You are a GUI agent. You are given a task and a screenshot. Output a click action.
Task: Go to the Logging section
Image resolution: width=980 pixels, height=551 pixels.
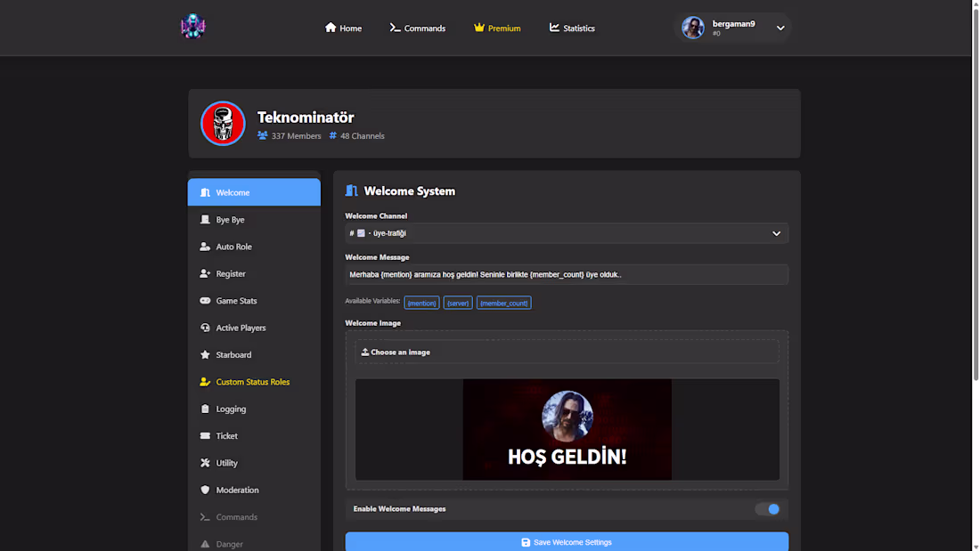(255, 409)
